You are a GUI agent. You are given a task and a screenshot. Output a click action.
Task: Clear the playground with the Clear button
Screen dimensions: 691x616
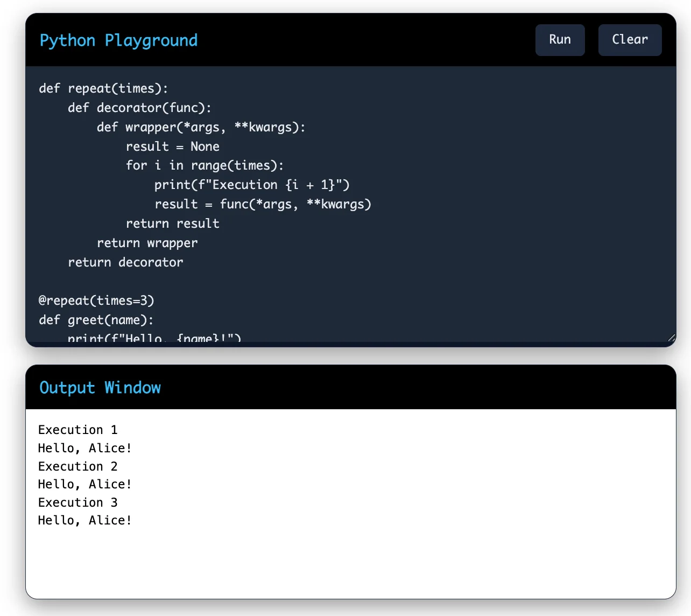(x=630, y=40)
